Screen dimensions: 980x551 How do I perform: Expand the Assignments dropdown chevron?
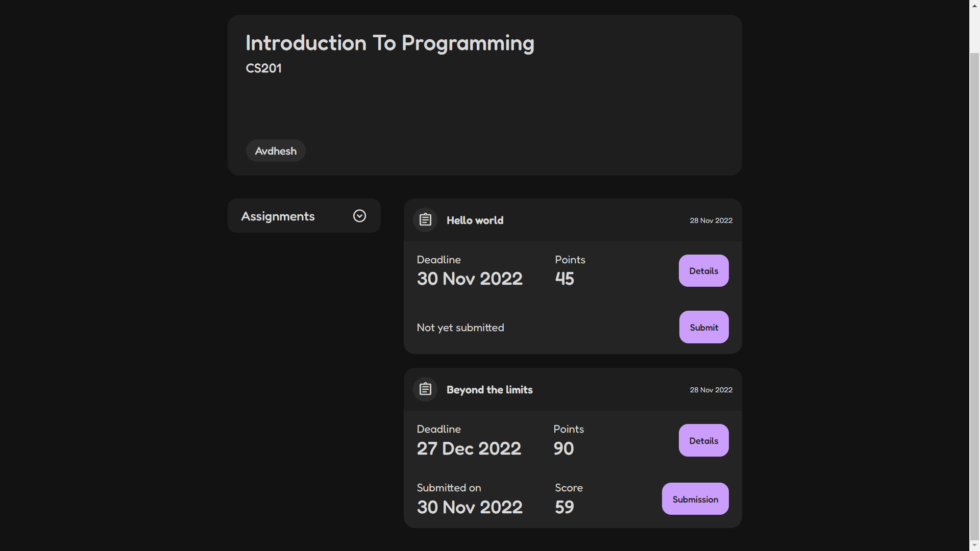(x=359, y=216)
